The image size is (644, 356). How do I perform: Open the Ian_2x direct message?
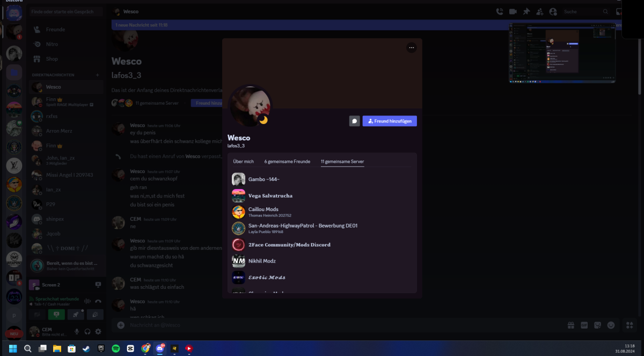click(x=67, y=190)
